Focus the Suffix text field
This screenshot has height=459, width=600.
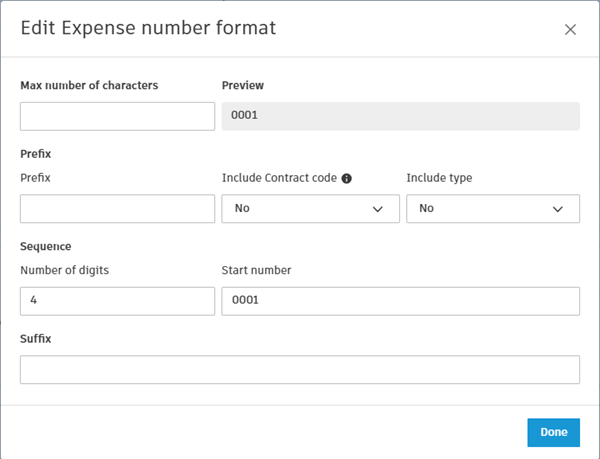pyautogui.click(x=299, y=370)
